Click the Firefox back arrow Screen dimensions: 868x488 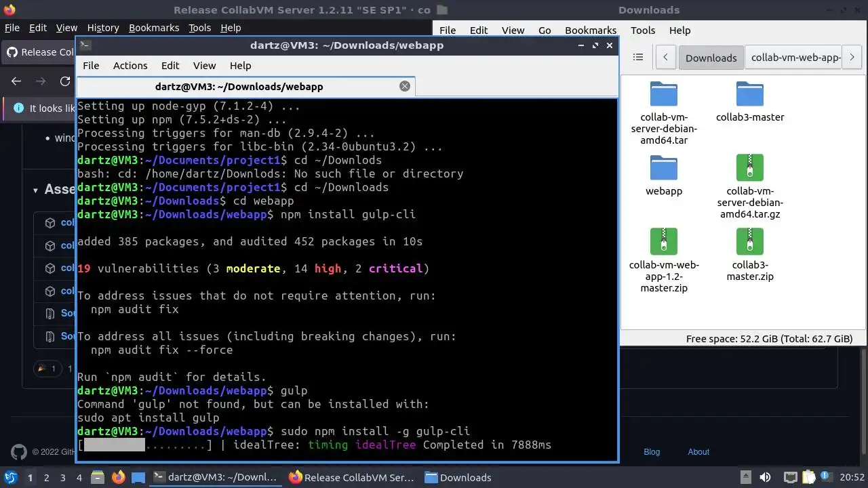16,81
